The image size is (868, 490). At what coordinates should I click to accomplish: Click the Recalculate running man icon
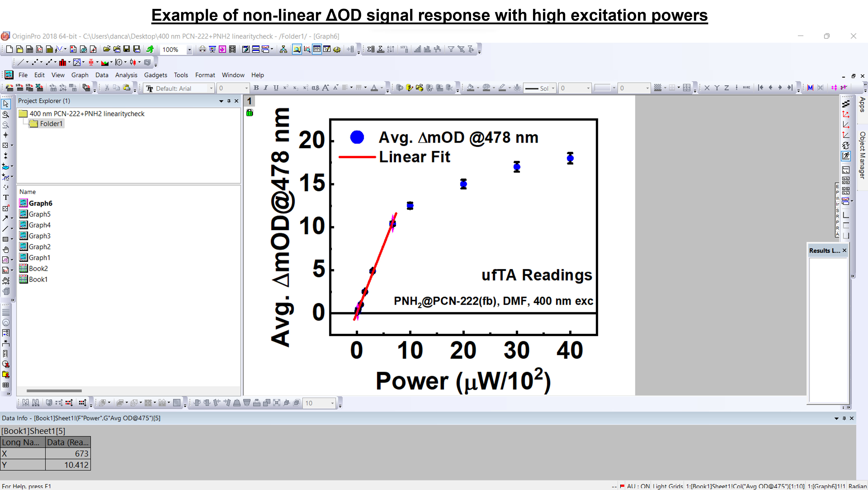tap(150, 50)
